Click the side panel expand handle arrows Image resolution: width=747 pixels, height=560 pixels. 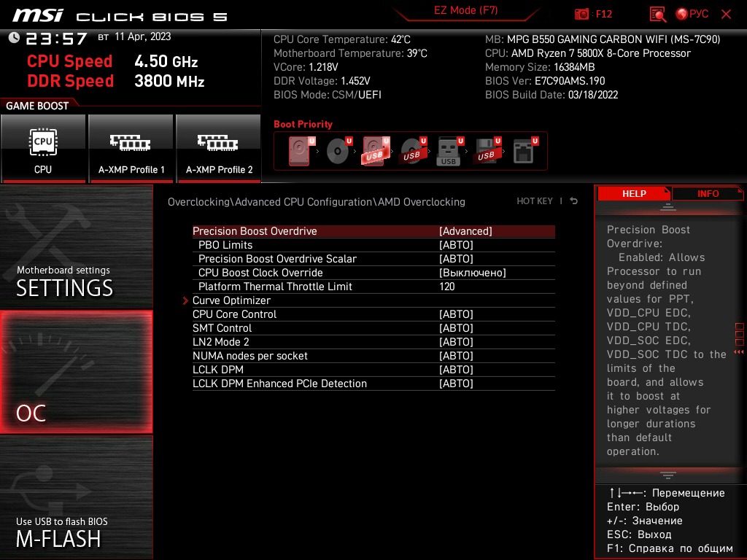click(x=739, y=352)
